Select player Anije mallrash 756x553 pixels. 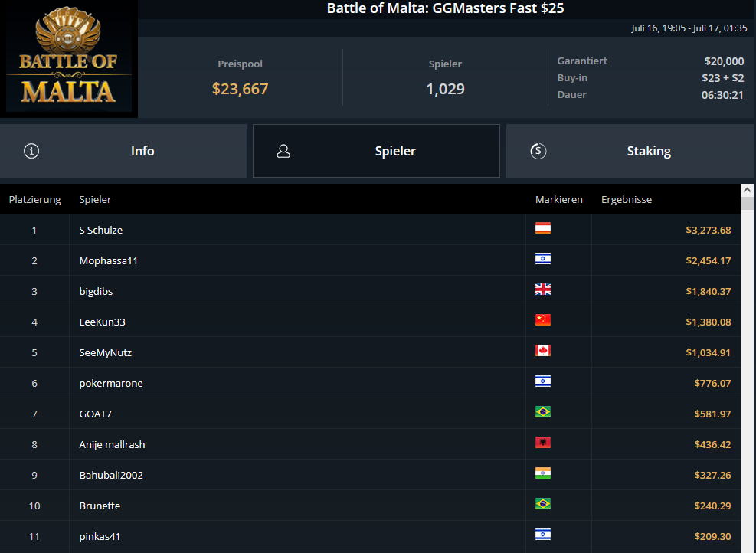pyautogui.click(x=112, y=444)
